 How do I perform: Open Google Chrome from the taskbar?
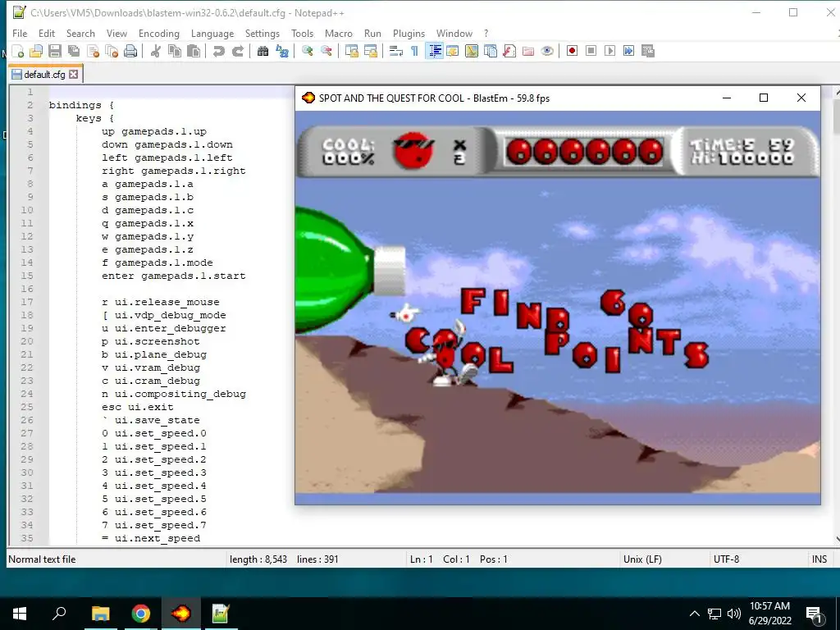pos(140,614)
